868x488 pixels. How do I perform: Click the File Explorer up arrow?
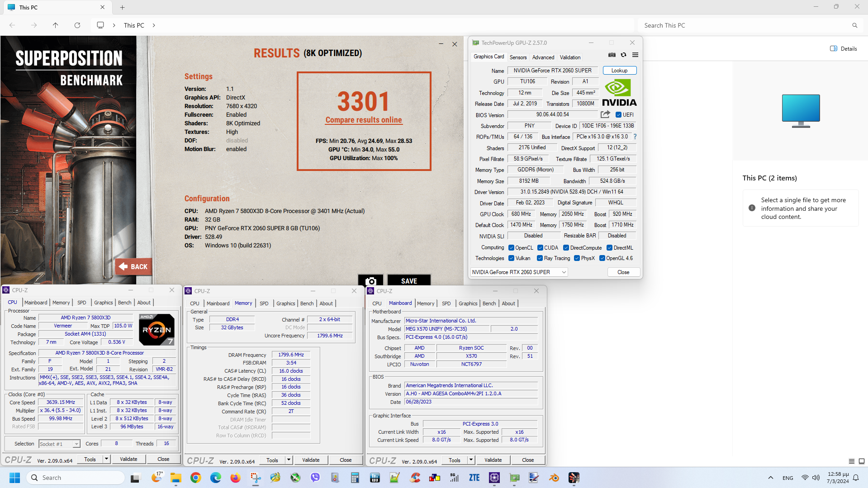point(55,25)
